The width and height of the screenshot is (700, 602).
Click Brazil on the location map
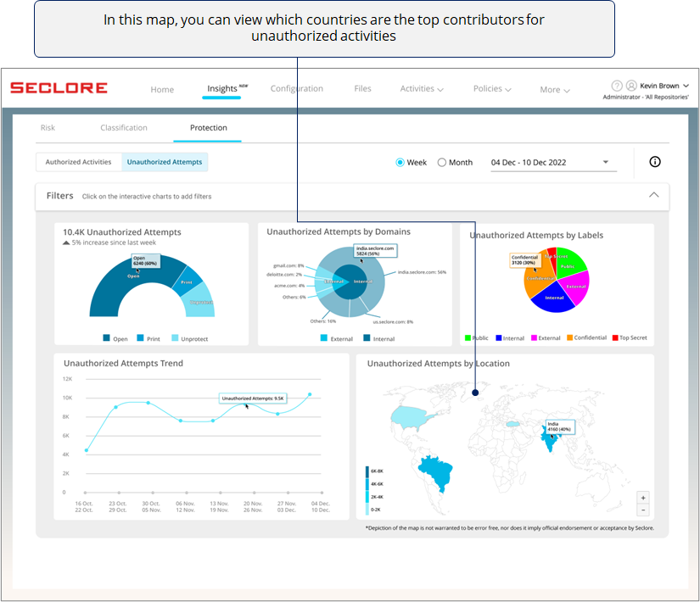438,471
